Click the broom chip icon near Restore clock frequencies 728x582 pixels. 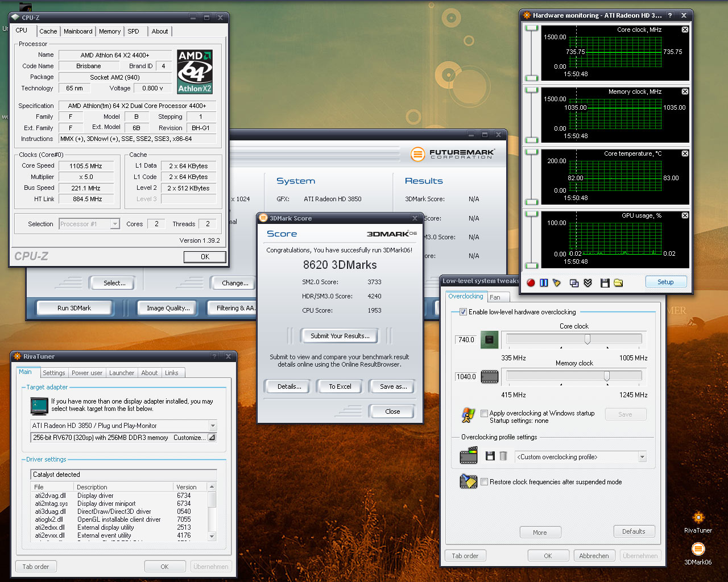coord(469,481)
